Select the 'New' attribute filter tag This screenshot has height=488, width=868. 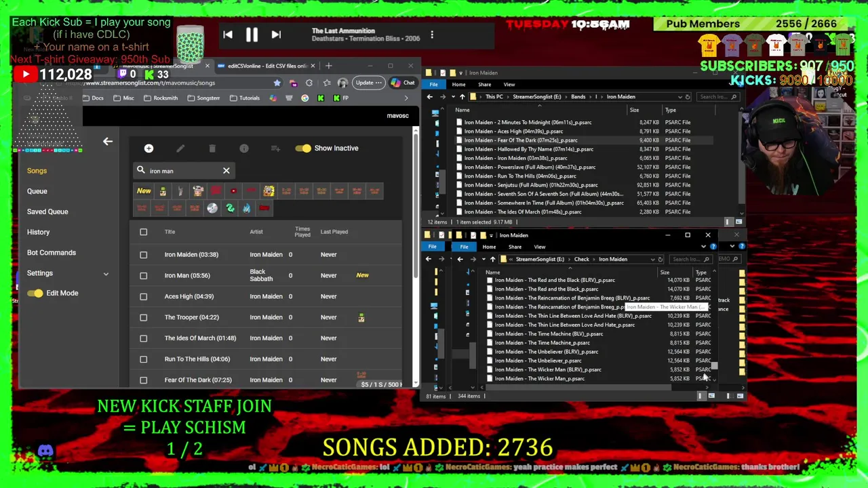coord(144,191)
